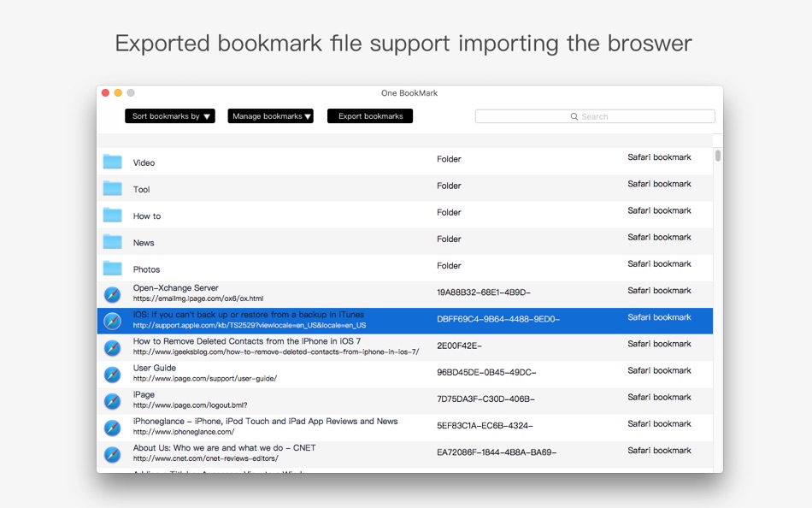Select How to Remove Deleted Contacts bookmark title
The height and width of the screenshot is (508, 812).
[247, 341]
